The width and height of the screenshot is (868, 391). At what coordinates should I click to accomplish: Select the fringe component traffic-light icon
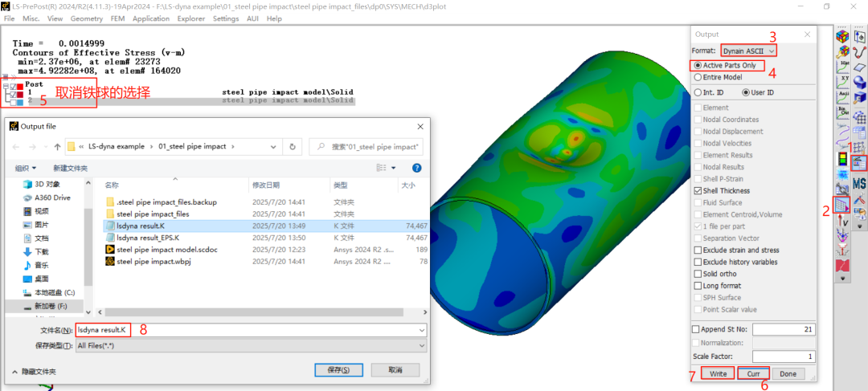click(x=842, y=159)
